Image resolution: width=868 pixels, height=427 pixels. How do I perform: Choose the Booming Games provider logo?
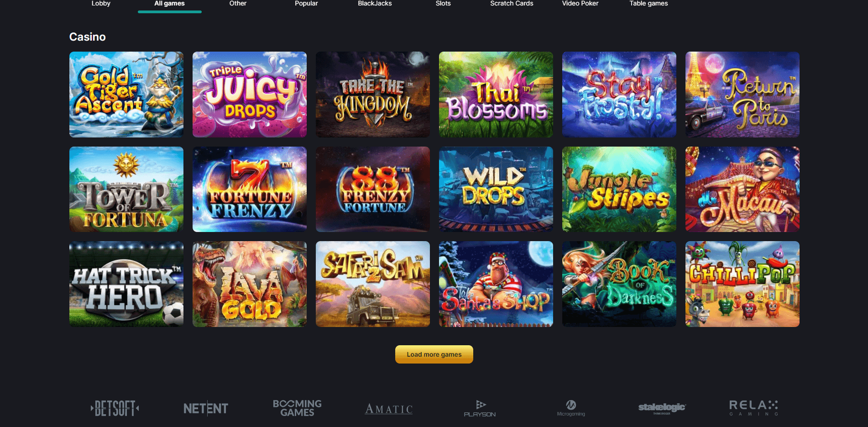click(x=297, y=408)
